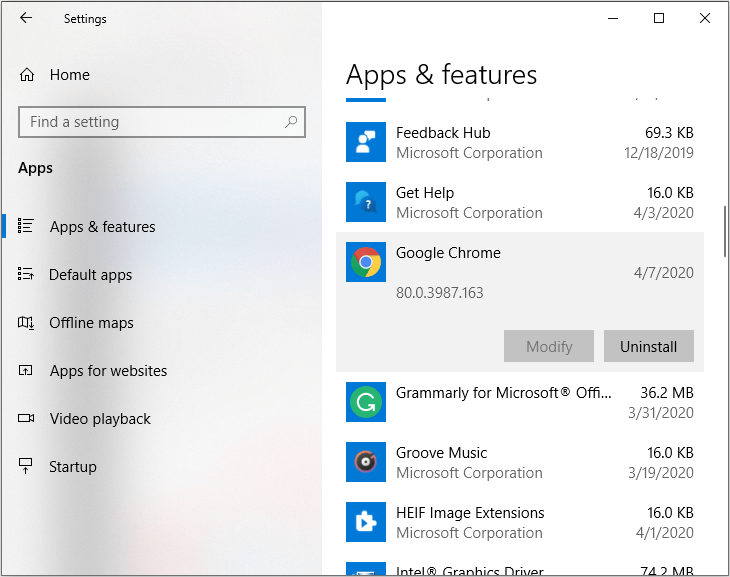Click the search magnifier icon
The image size is (730, 577).
(x=291, y=122)
